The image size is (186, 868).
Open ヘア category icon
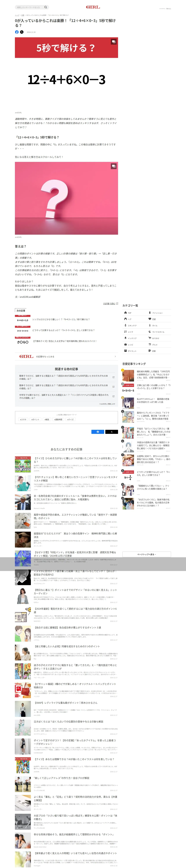[125, 319]
